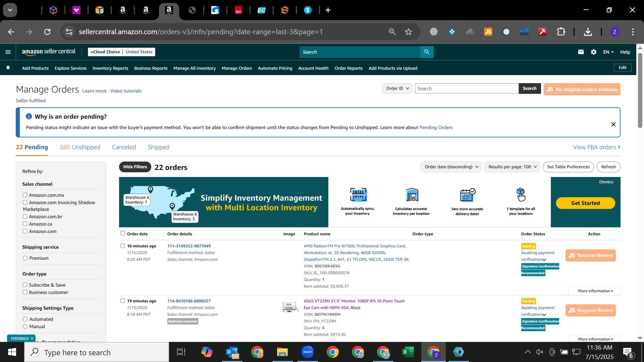Check the Amazon.com.mx sales channel box
The width and height of the screenshot is (644, 362).
click(x=25, y=195)
